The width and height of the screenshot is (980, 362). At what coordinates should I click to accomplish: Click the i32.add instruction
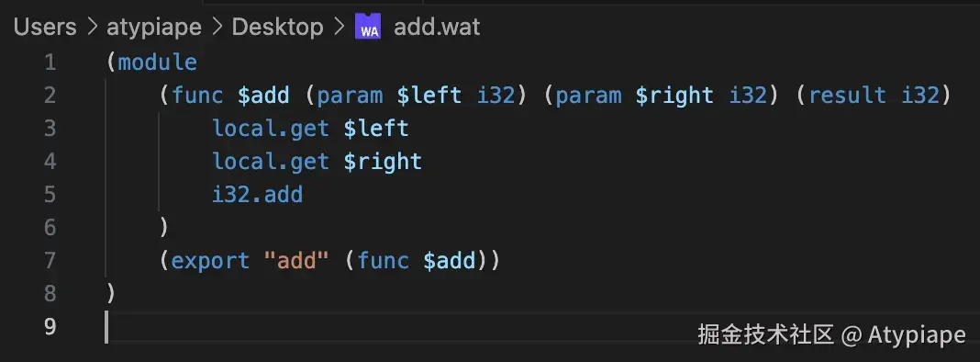258,194
